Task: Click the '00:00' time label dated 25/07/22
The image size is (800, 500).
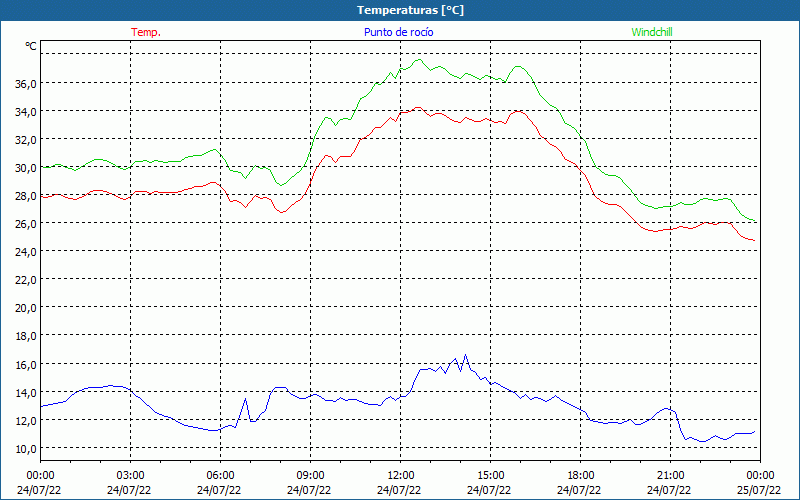Action: (760, 476)
